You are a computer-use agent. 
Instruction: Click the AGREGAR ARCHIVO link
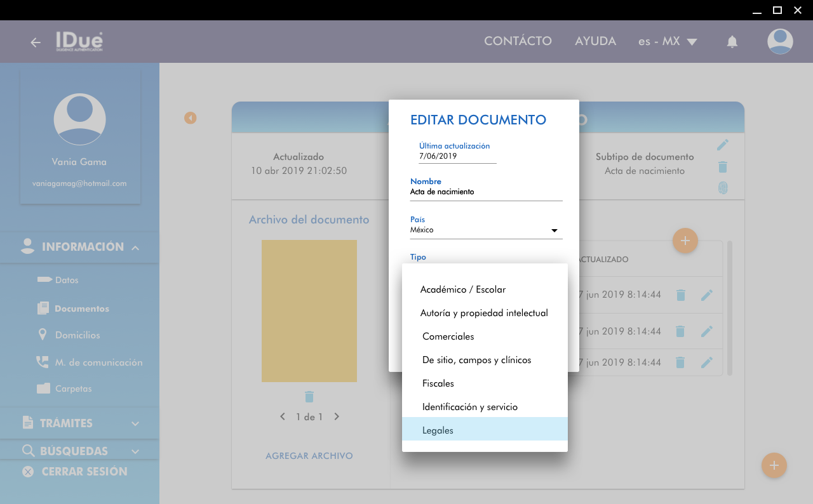(x=309, y=456)
